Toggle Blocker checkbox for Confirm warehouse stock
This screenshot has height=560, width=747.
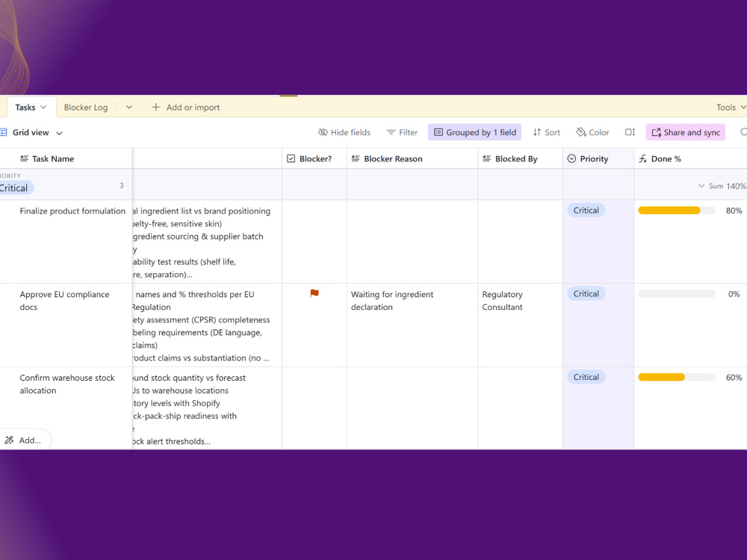[x=314, y=408]
